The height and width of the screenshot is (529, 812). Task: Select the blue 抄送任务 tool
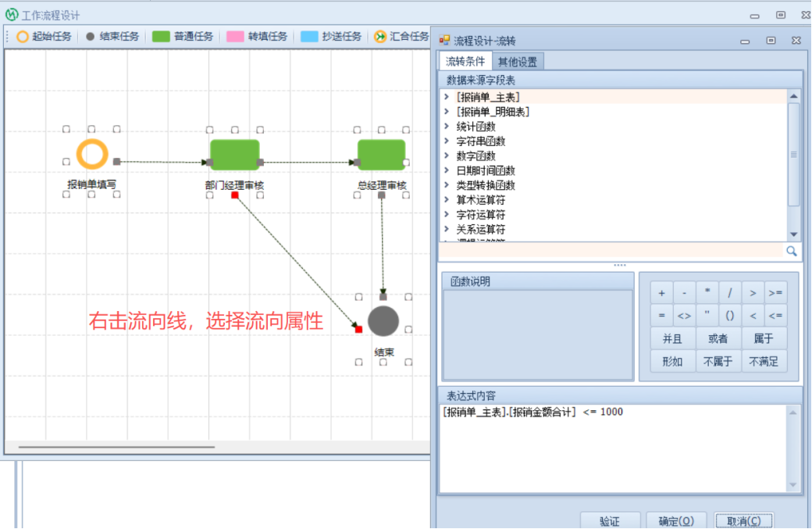tap(331, 37)
